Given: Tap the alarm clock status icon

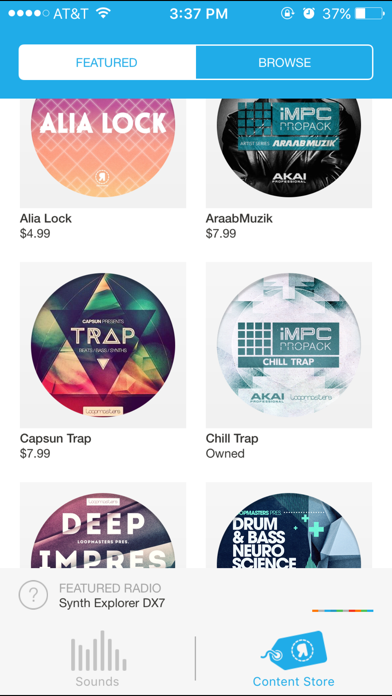Looking at the screenshot, I should [309, 14].
